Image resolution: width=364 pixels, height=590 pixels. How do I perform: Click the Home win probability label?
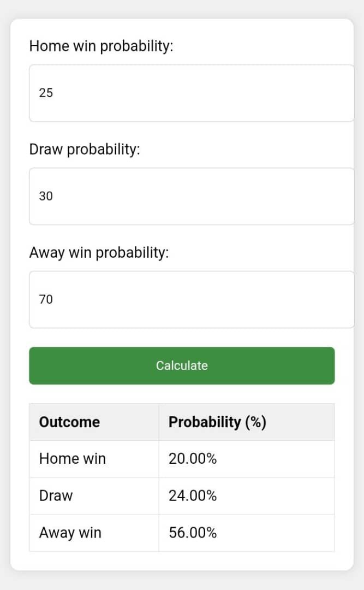pos(101,46)
